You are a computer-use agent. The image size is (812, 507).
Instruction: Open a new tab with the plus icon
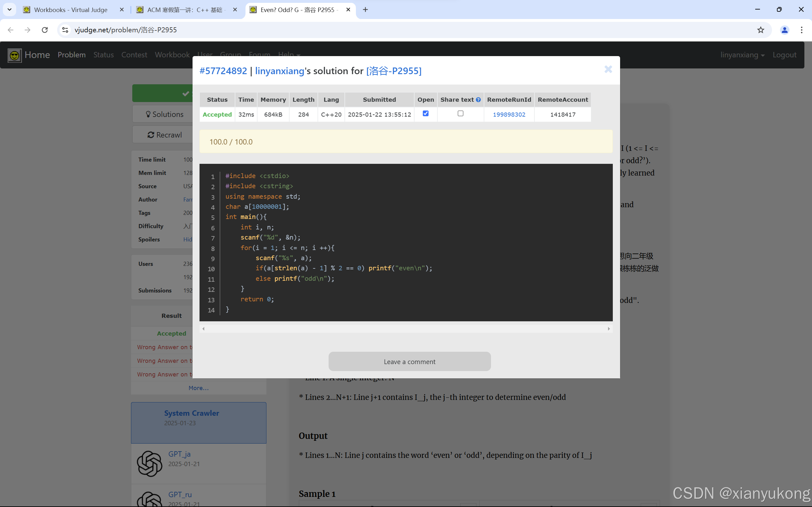tap(365, 10)
